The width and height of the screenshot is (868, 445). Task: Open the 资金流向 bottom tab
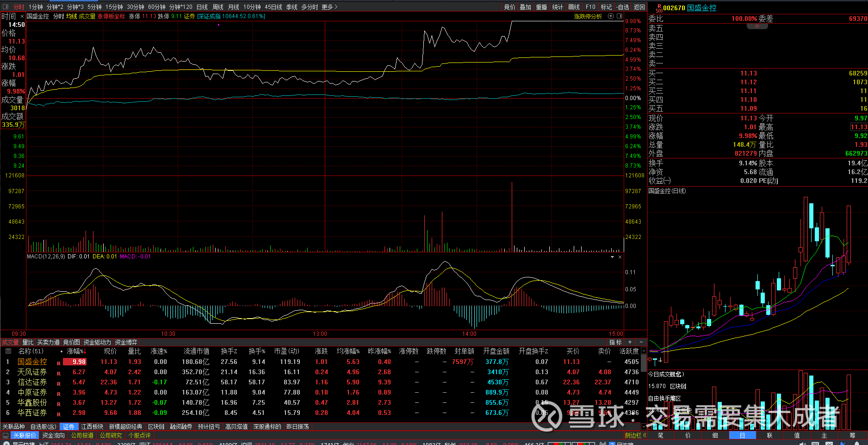[x=53, y=436]
